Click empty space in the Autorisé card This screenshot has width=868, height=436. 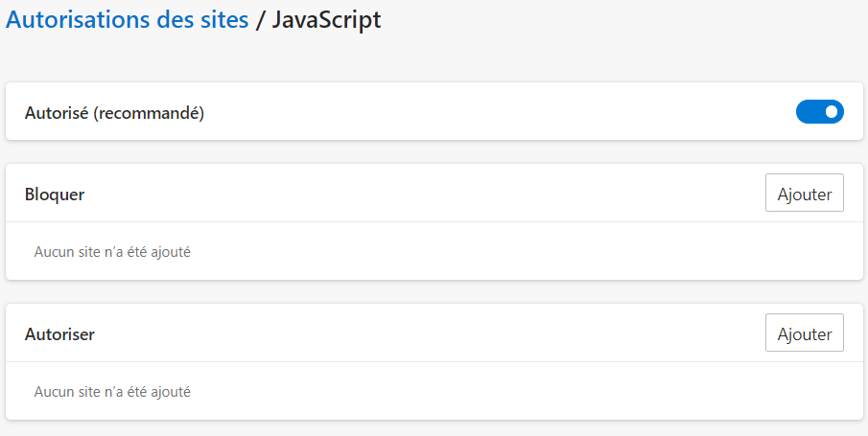[480, 113]
